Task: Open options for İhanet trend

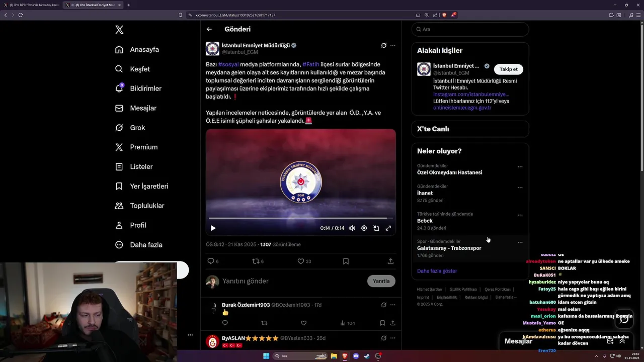Action: click(520, 188)
